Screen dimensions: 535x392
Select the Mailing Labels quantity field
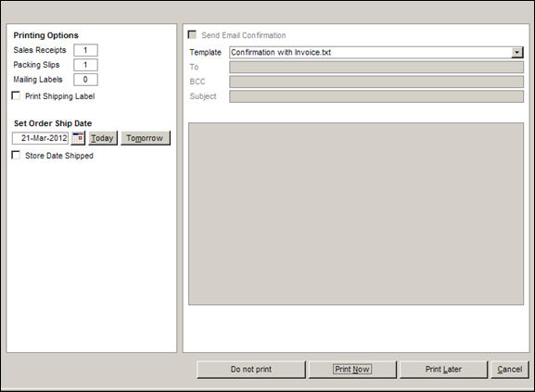[85, 80]
